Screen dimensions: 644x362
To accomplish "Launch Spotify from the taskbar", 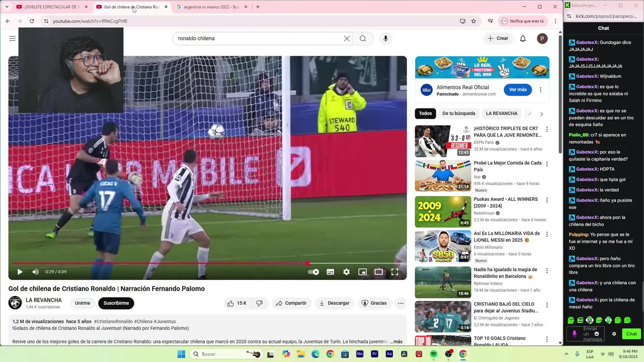I will click(434, 354).
